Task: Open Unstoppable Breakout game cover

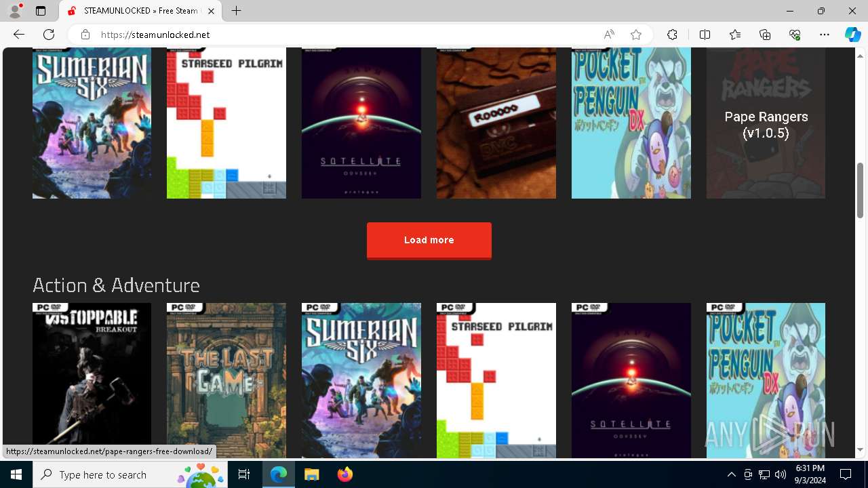Action: point(92,380)
